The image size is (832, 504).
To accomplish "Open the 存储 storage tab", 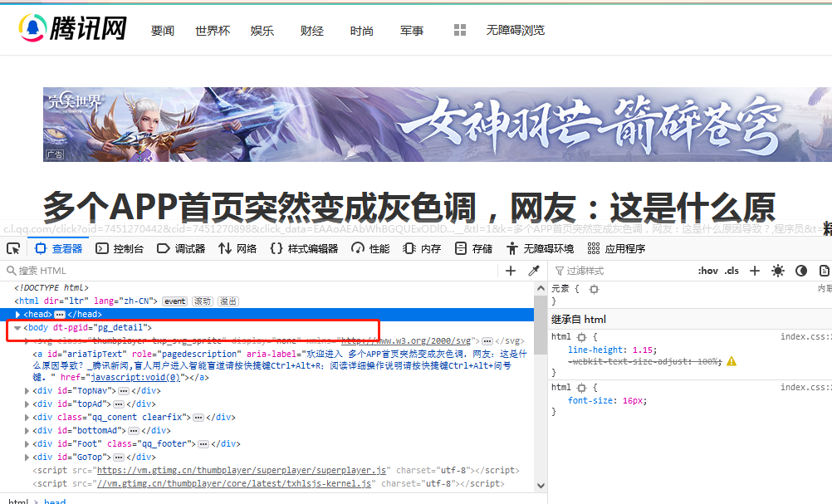I will tap(473, 248).
